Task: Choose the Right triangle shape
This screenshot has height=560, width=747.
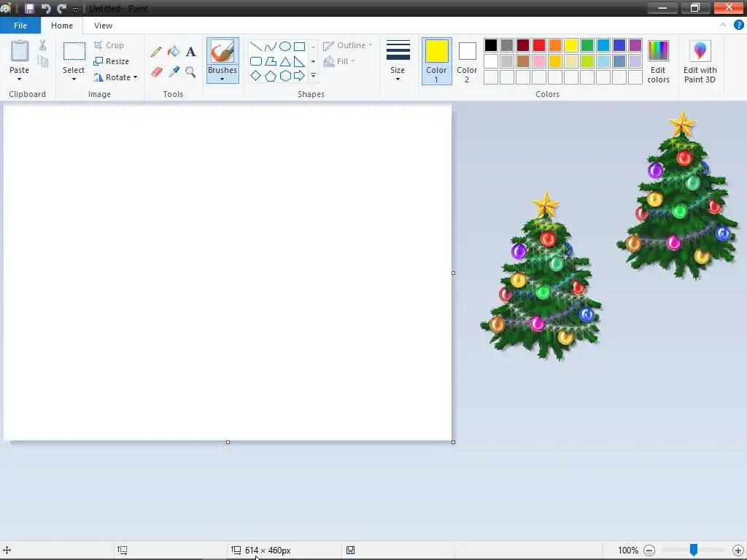Action: [x=299, y=61]
